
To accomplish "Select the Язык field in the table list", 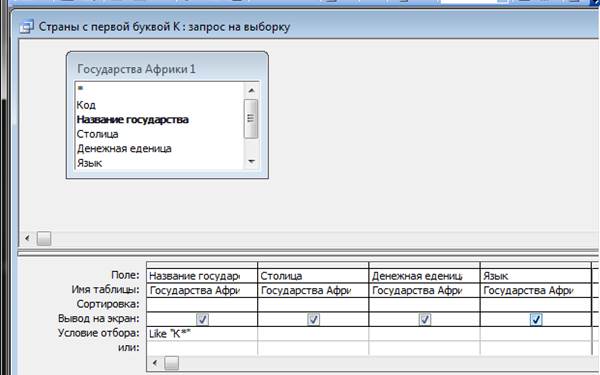I will tap(90, 163).
